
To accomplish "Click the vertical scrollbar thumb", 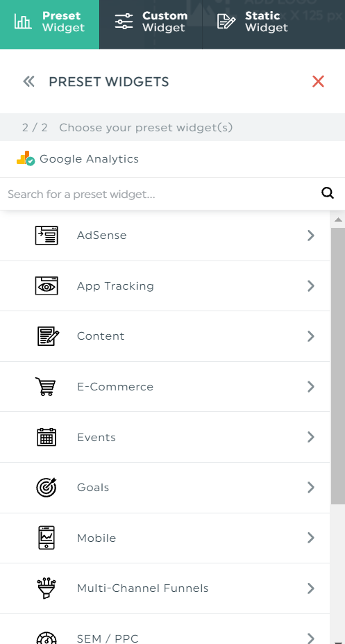I will pos(338,365).
